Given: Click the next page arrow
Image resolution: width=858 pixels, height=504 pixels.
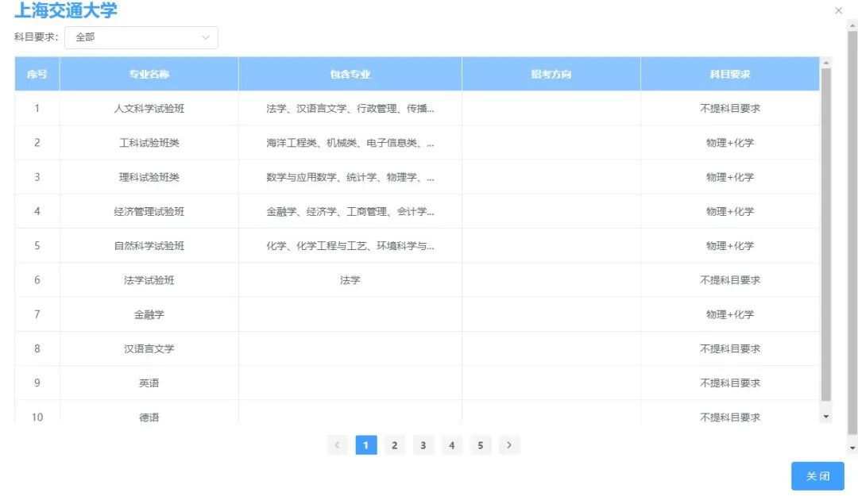Looking at the screenshot, I should [x=509, y=445].
